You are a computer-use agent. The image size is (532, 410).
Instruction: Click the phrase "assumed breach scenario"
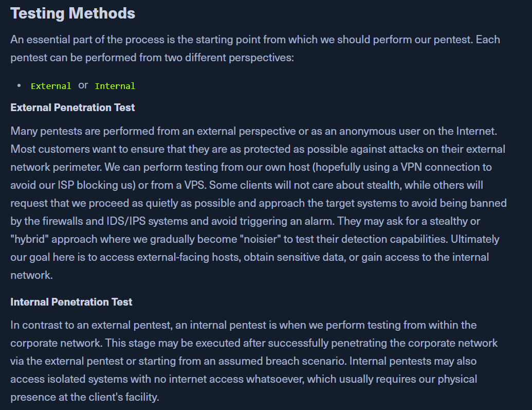(x=282, y=361)
